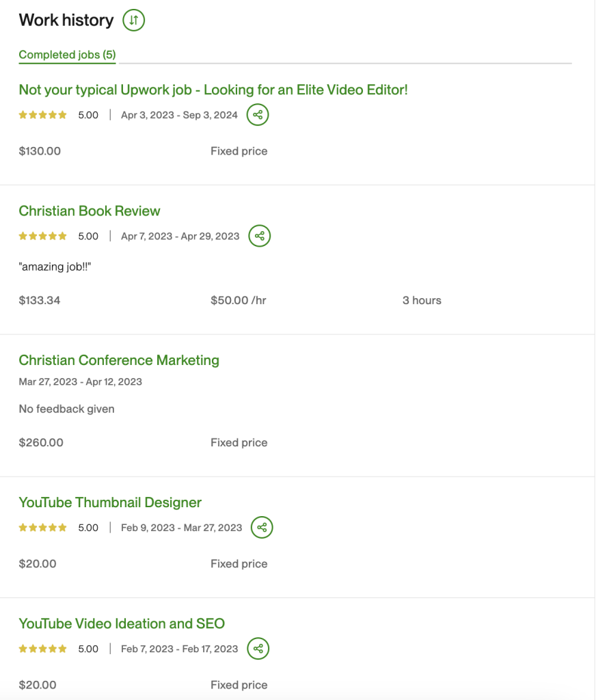Share the YouTube Video Ideation and SEO job

tap(258, 649)
